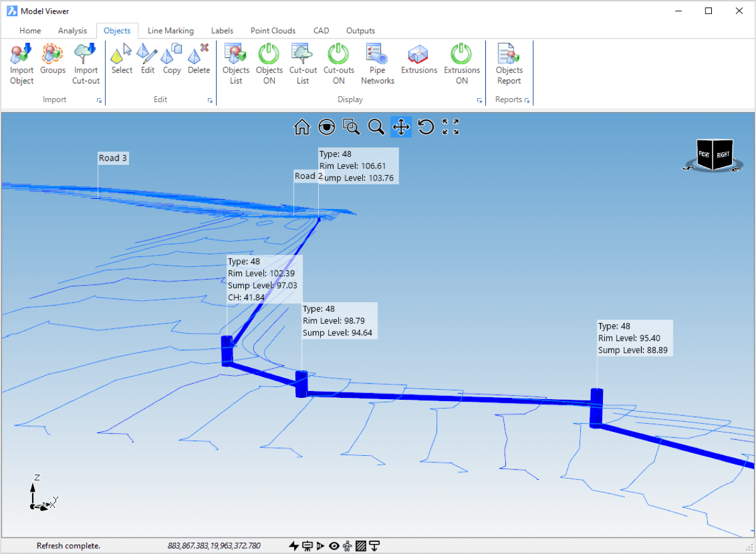Click the label with Rim Level 106.61
The image size is (756, 554).
click(358, 166)
